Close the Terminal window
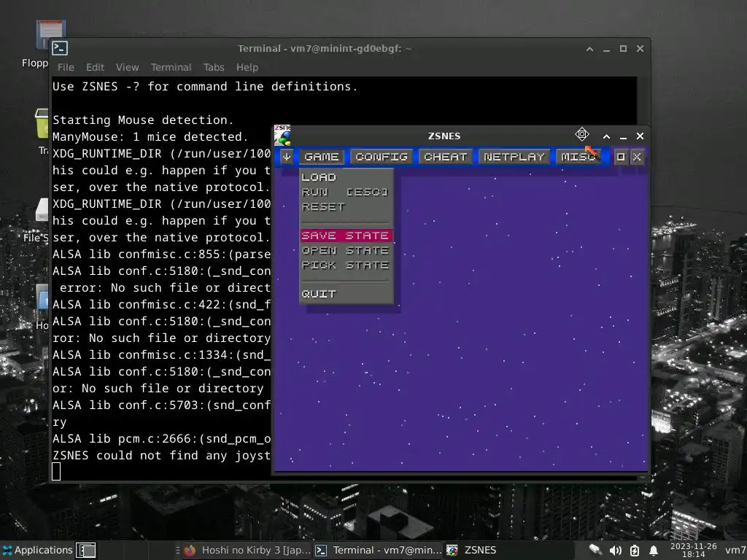The image size is (747, 560). click(x=640, y=49)
